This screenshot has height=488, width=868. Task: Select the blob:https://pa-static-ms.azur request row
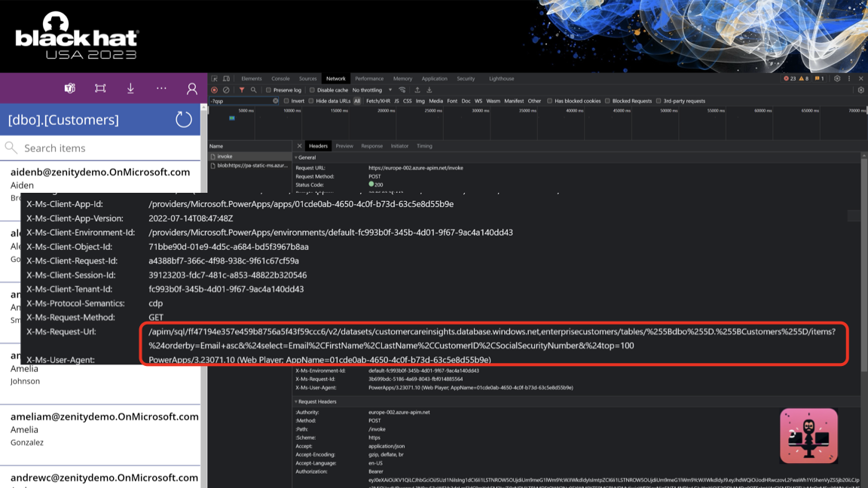click(x=249, y=166)
